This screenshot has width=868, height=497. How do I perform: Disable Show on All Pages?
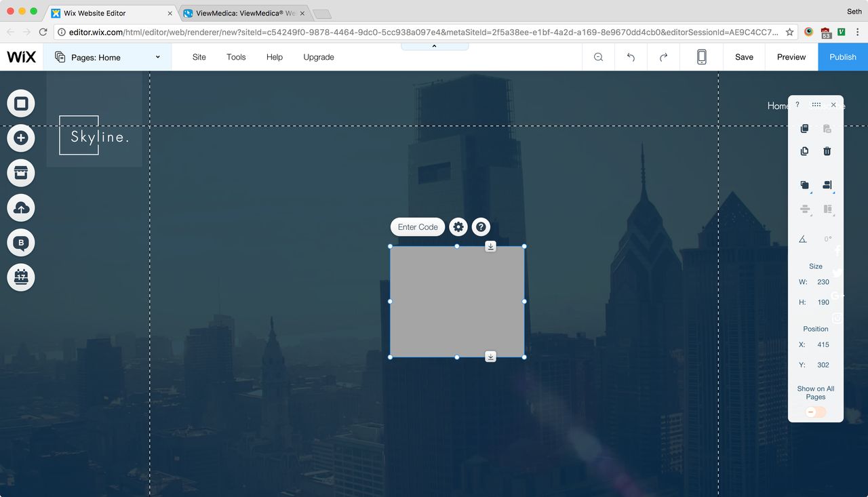[x=815, y=412]
